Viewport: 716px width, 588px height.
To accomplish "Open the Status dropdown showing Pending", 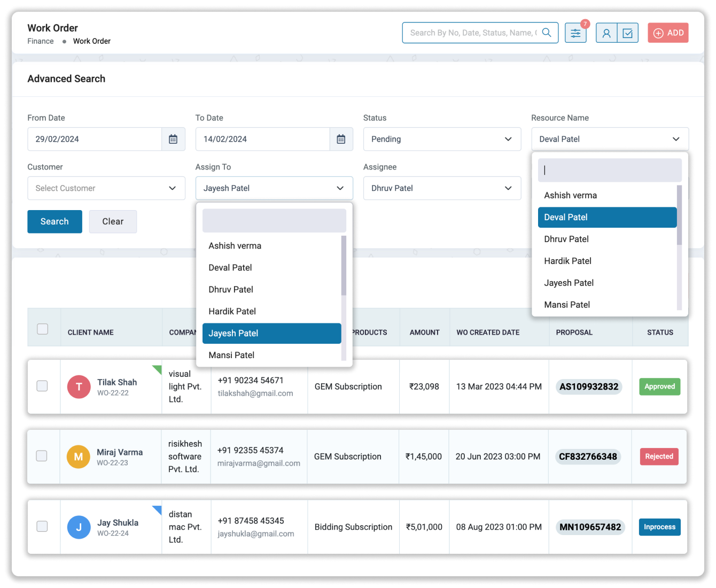I will tap(442, 139).
